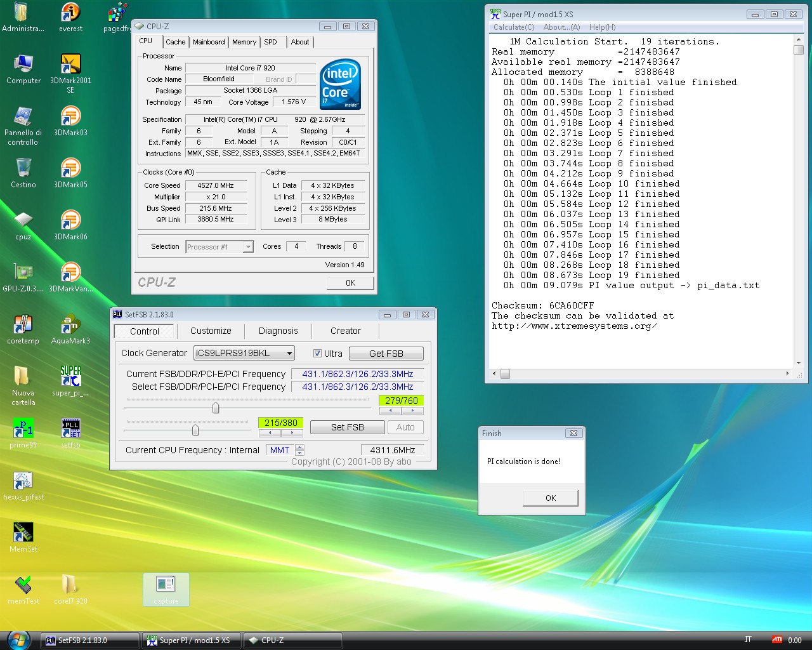
Task: Open GPU-Z desktop shortcut
Action: click(23, 277)
